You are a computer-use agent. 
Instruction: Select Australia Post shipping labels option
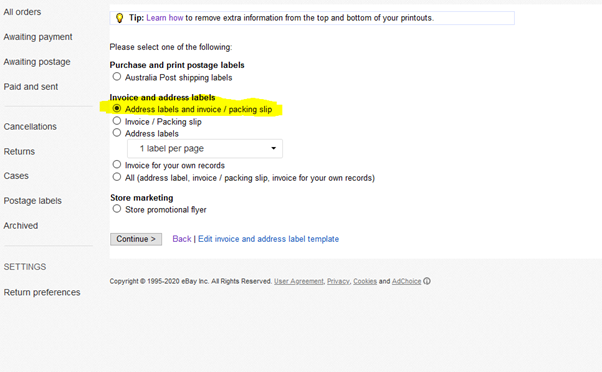(117, 77)
